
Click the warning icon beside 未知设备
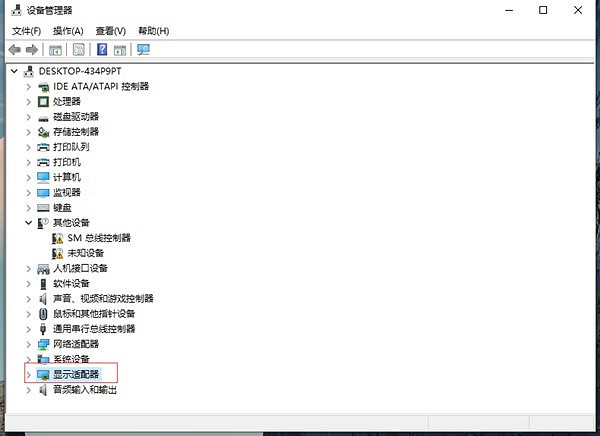coord(58,253)
